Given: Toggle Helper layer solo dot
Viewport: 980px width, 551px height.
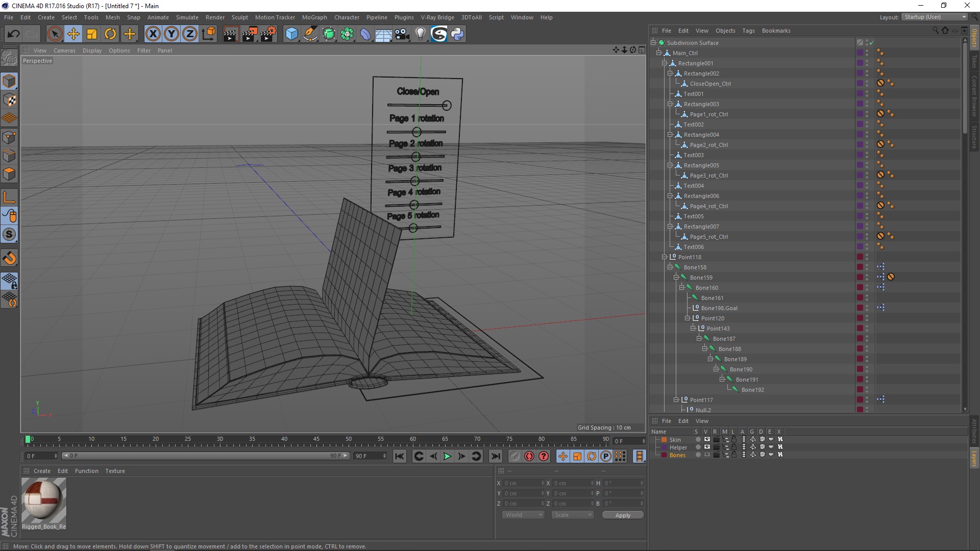Looking at the screenshot, I should click(698, 447).
